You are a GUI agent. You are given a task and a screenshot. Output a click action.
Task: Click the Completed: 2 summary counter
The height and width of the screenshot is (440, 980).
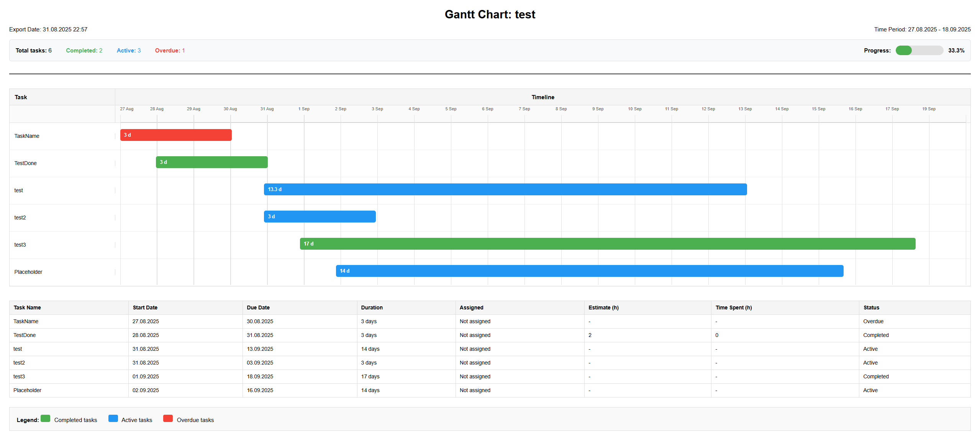click(84, 51)
